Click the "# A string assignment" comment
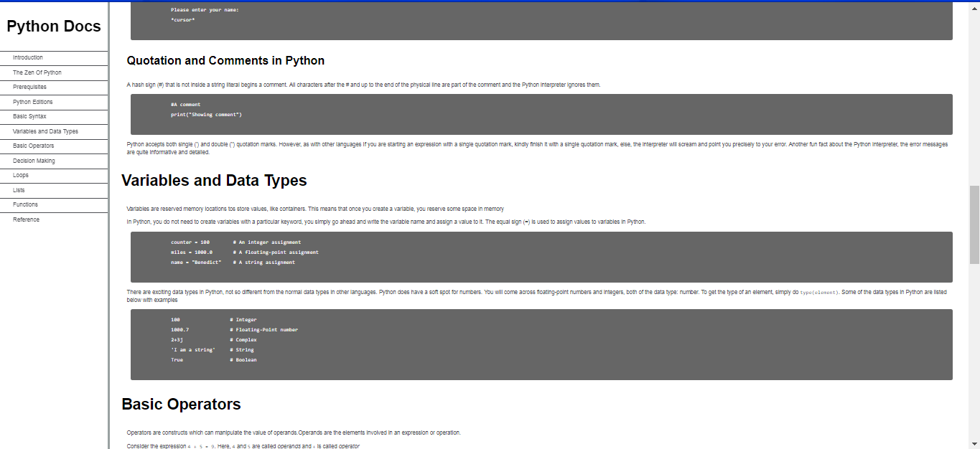 click(263, 263)
